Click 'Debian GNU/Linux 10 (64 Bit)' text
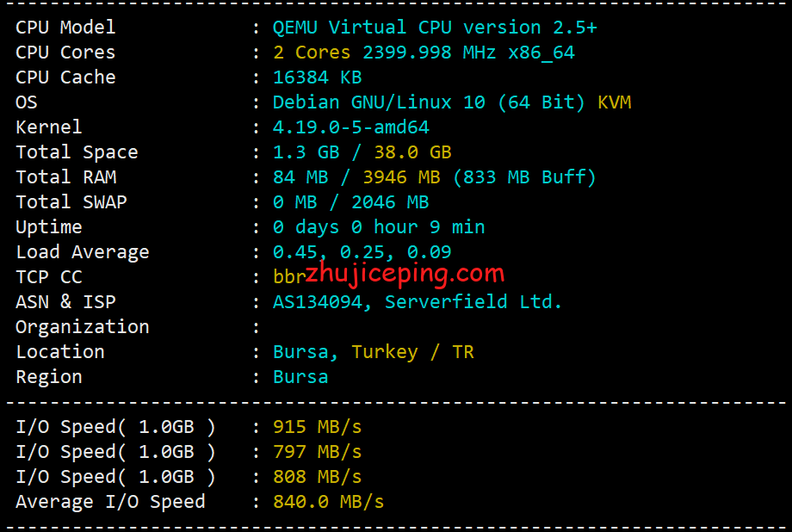 429,102
